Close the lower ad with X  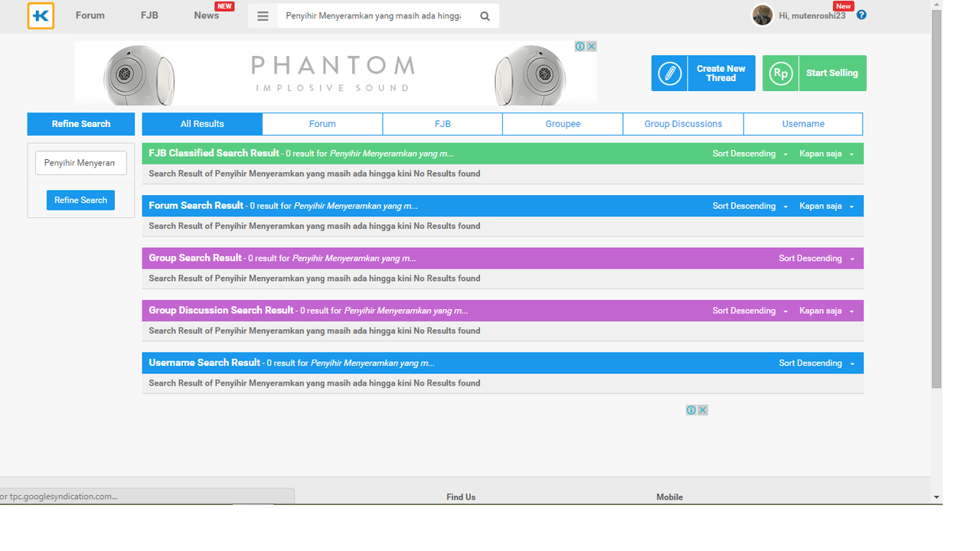[x=703, y=410]
